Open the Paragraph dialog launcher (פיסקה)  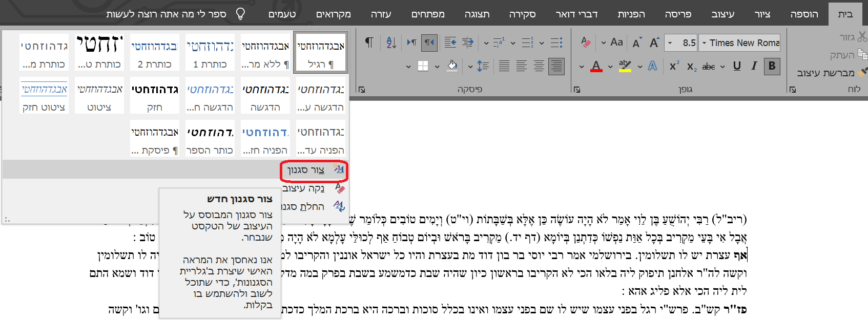[x=362, y=90]
